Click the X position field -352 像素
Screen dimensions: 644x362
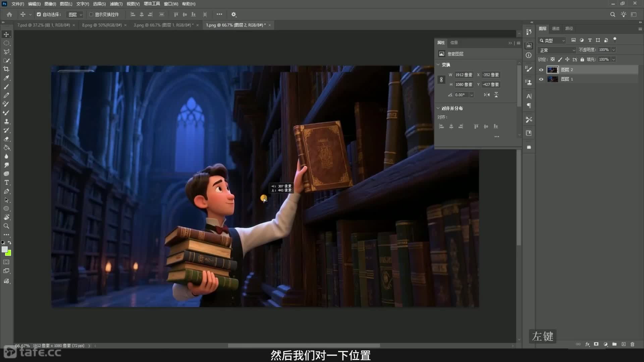tap(491, 75)
